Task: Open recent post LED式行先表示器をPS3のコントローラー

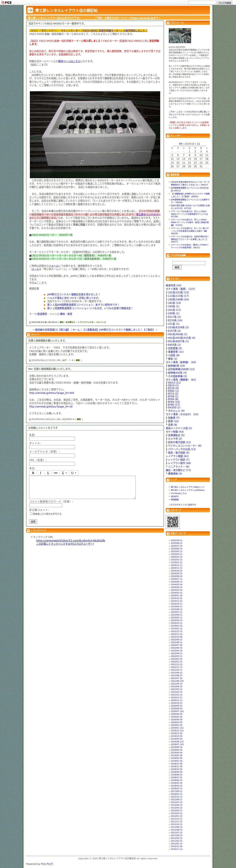Action: [x=190, y=183]
